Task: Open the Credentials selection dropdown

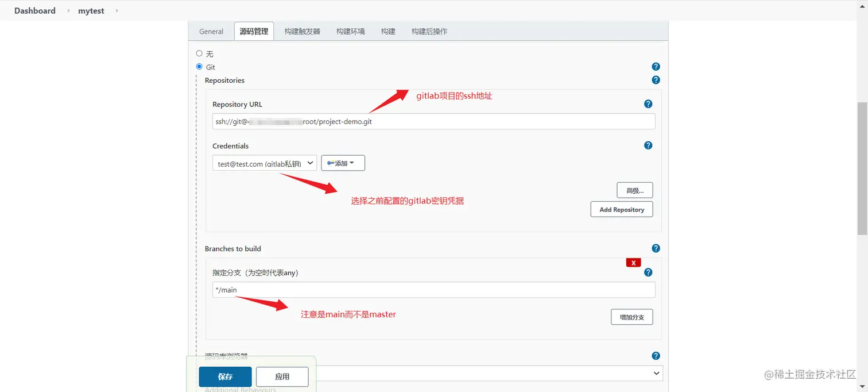Action: (264, 163)
